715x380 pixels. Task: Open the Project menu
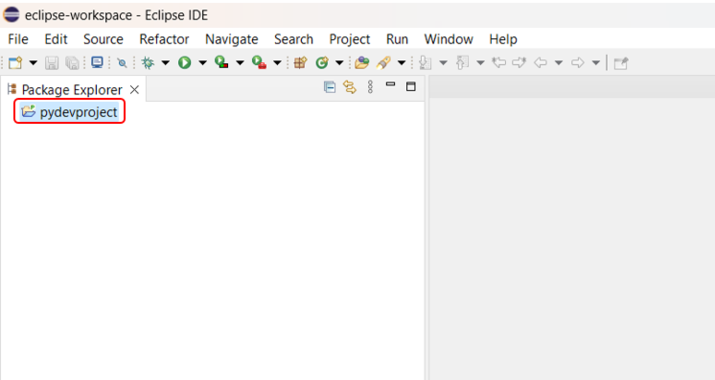(x=350, y=39)
